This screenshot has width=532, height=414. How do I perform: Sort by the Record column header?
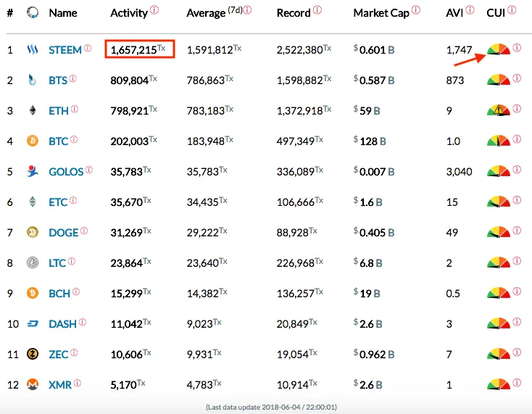[x=294, y=13]
